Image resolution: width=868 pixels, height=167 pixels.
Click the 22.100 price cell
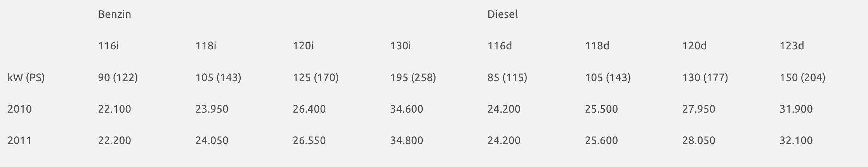point(115,109)
